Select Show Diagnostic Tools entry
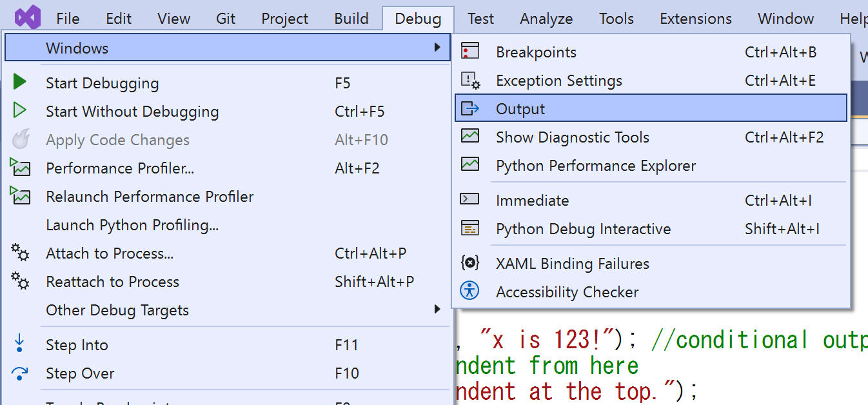 651,137
